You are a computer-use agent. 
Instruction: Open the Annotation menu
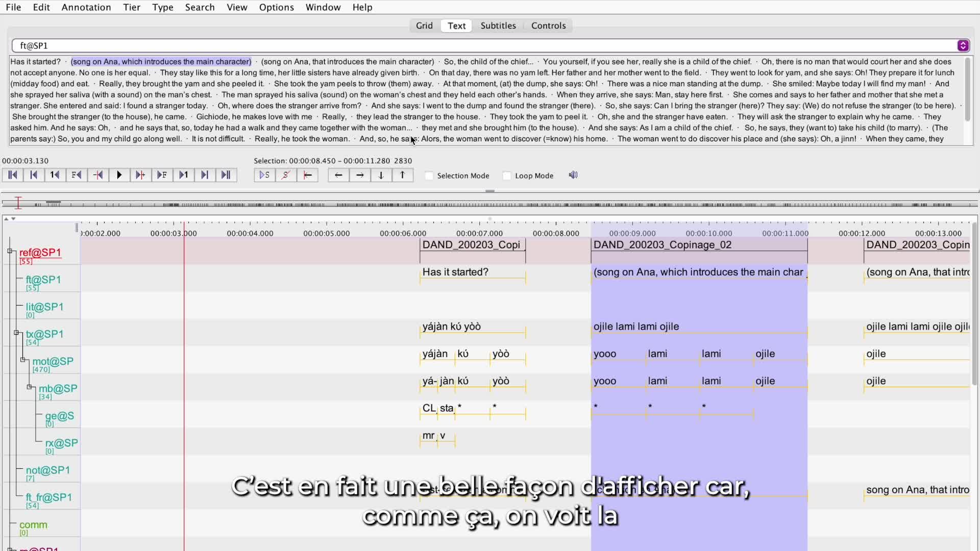86,7
